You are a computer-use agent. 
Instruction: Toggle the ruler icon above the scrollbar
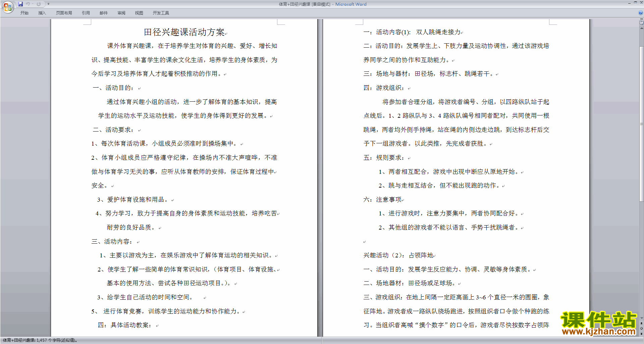641,23
